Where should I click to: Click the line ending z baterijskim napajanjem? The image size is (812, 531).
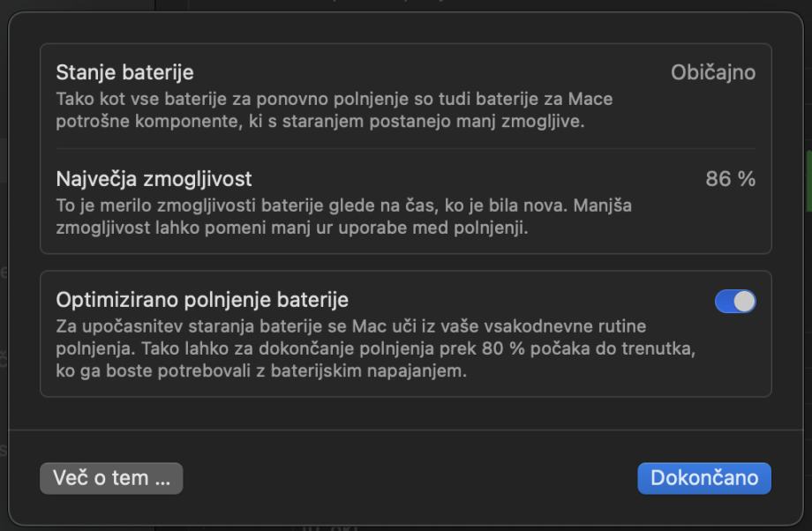(261, 370)
